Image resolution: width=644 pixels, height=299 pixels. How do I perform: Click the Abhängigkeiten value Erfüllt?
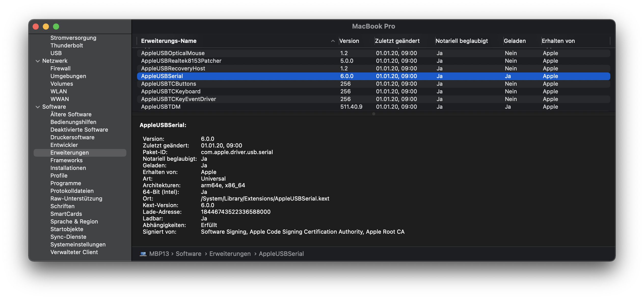pos(209,225)
